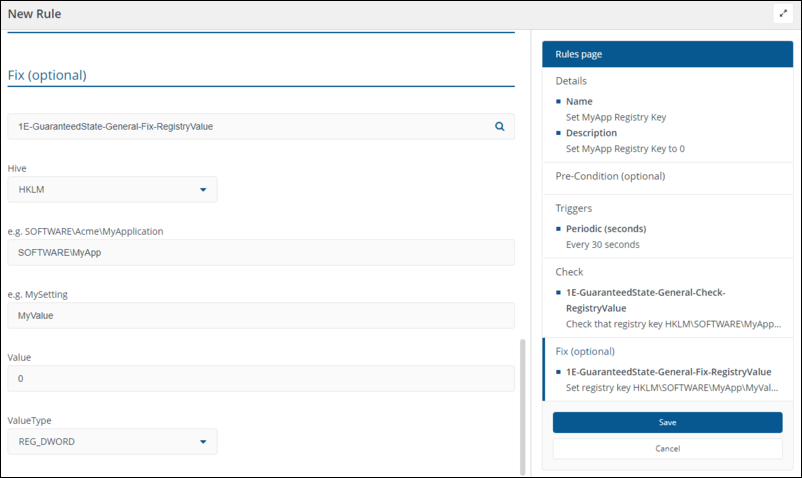Click the Fix rule name search field
The image size is (802, 478).
coord(250,127)
